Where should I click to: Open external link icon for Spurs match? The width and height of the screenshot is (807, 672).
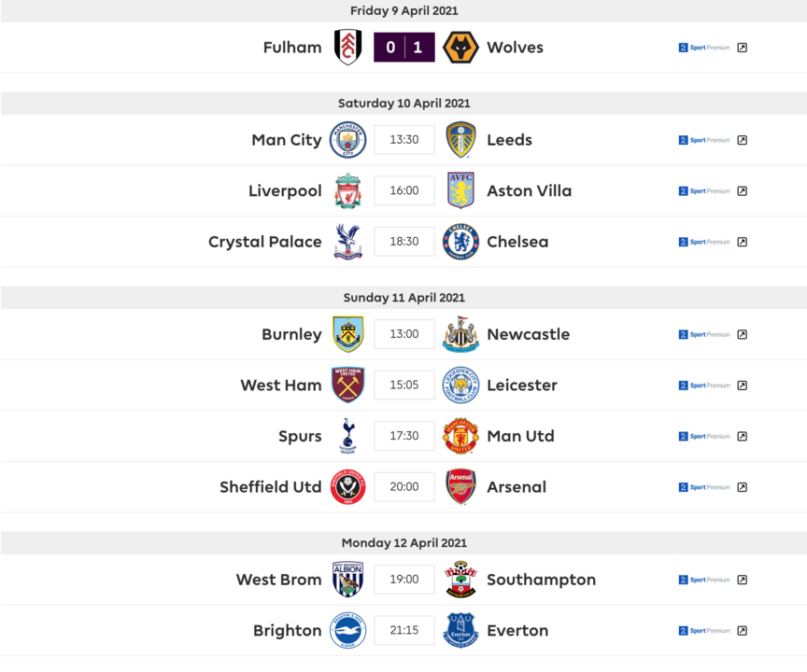[742, 437]
